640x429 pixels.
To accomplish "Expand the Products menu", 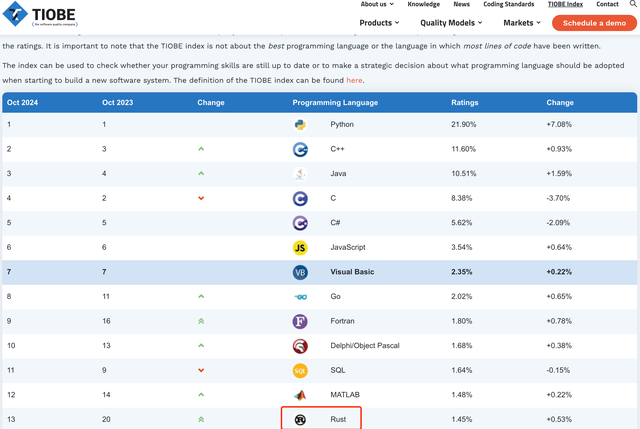I will coord(379,23).
